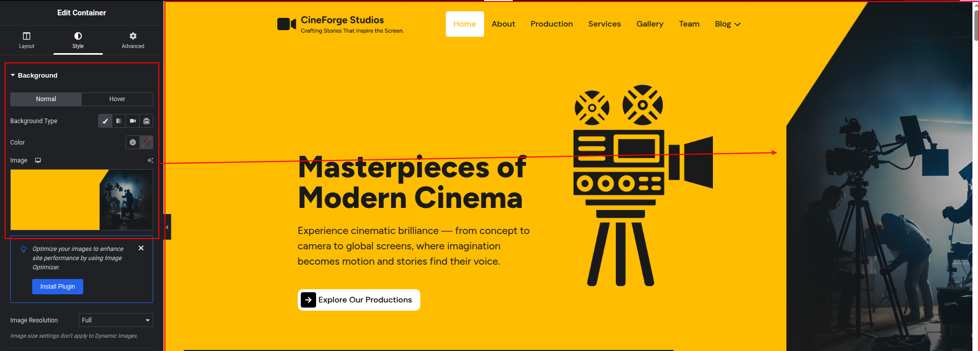Switch background state to Normal

click(x=46, y=99)
